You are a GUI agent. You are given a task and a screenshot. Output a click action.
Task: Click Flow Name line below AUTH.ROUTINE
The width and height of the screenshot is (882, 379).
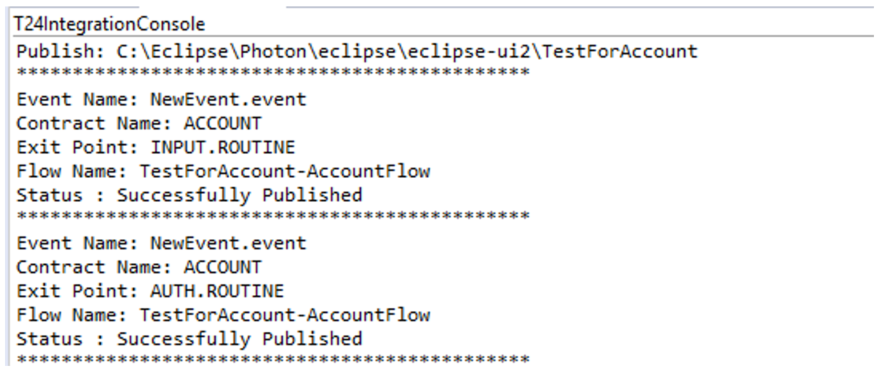[x=223, y=315]
